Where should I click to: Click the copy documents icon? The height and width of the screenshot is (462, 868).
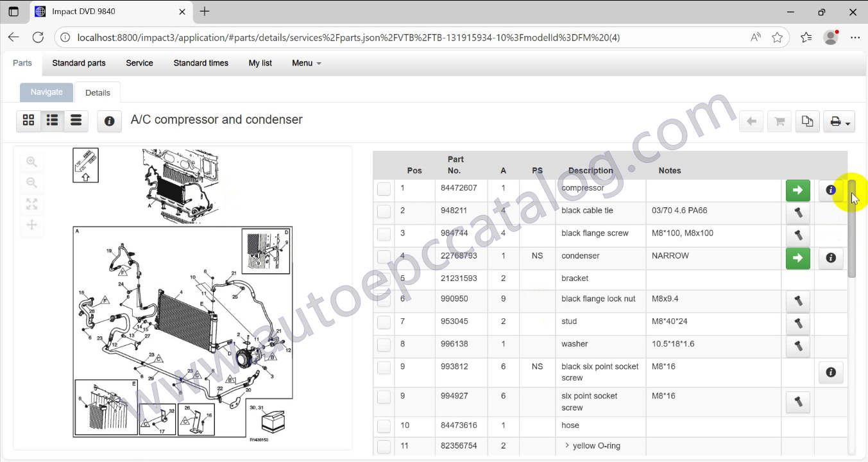click(807, 121)
